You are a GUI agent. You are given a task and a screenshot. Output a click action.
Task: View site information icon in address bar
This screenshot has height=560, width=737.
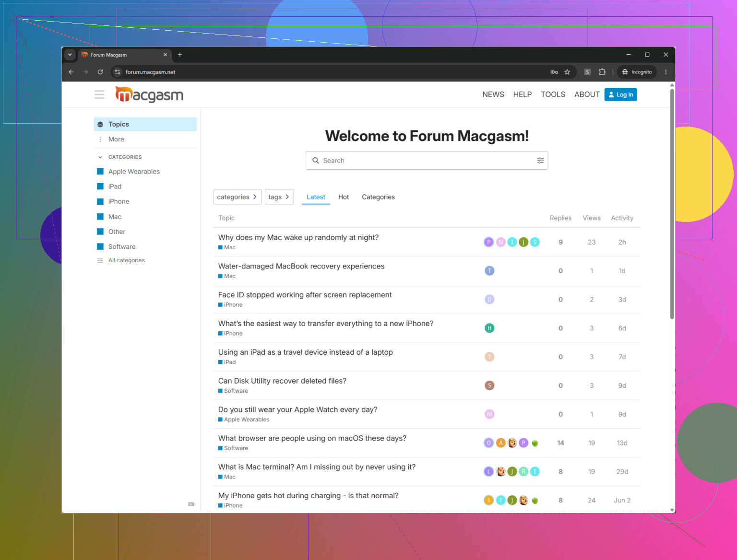118,72
